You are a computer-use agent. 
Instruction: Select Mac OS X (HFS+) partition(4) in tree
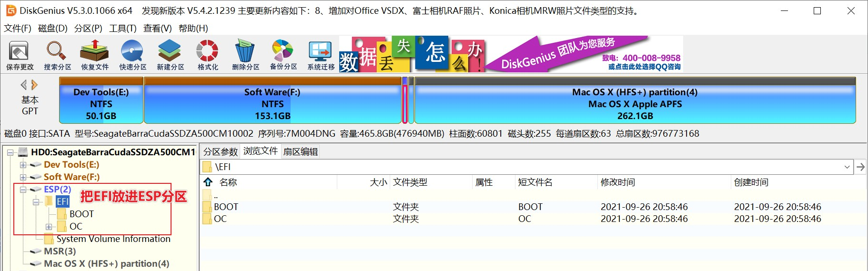coord(107,263)
